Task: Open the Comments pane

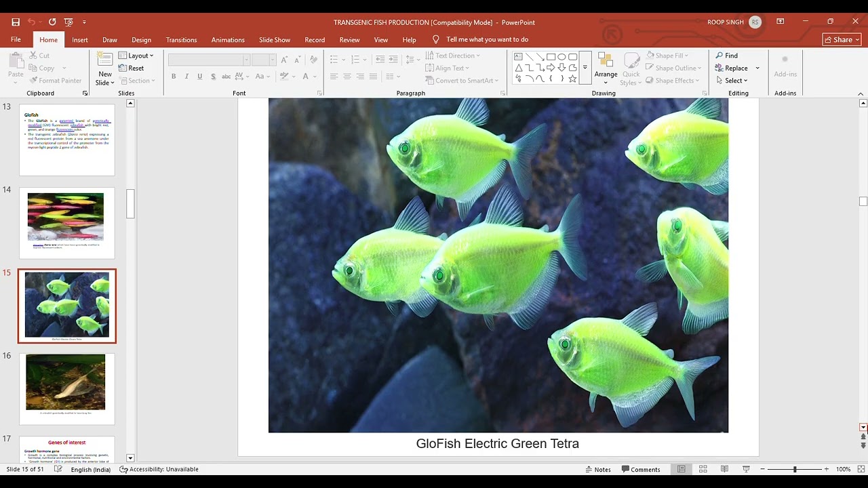Action: (x=639, y=469)
